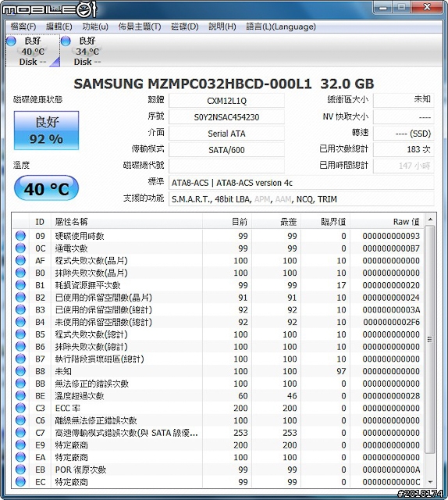This screenshot has height=500, width=448.
Task: Select the 通電次數 attribute name
Action: (71, 248)
